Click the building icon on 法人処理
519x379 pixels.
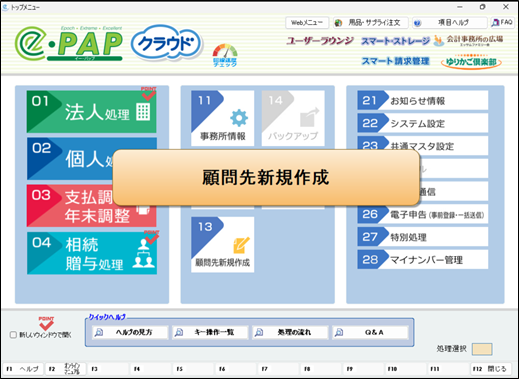click(x=143, y=112)
